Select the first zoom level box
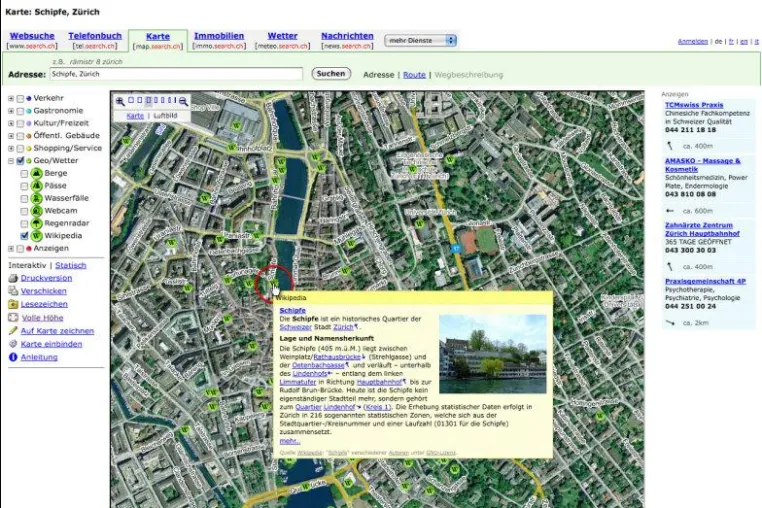Image resolution: width=762 pixels, height=508 pixels. (131, 100)
